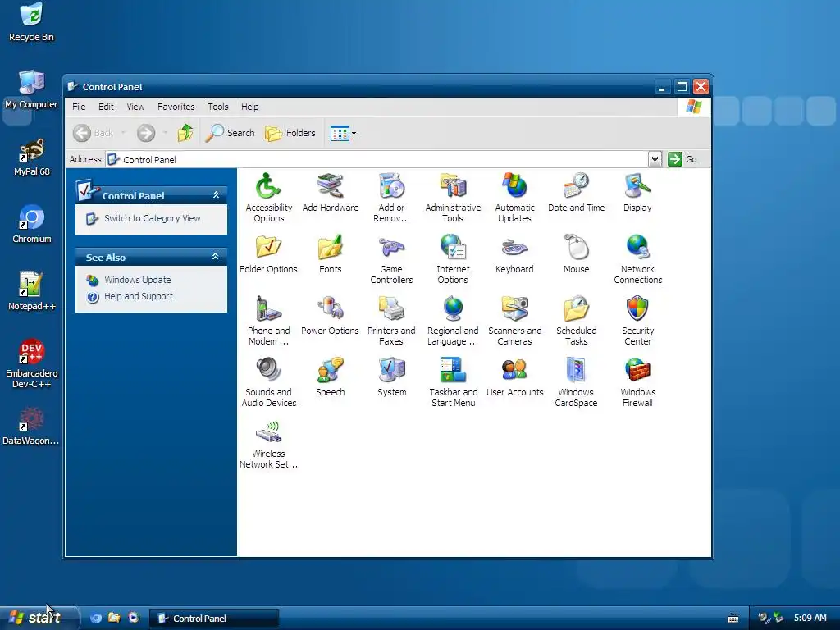
Task: Select Phone and Modem Options icon
Action: click(x=268, y=309)
